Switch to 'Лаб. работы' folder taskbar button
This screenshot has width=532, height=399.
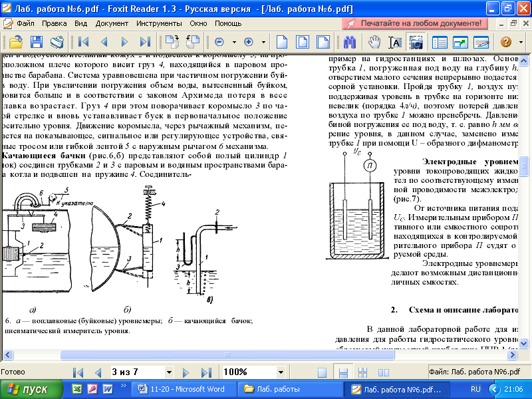coord(289,389)
